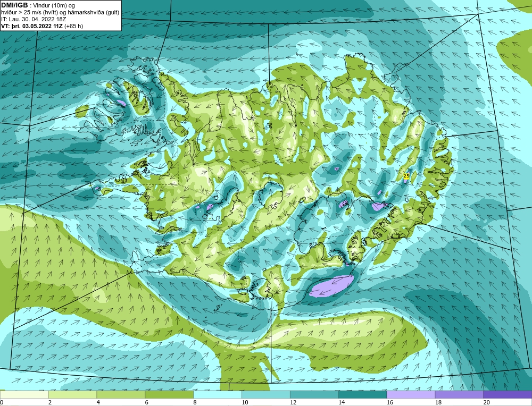Click the 'VT: þri. 03.05.2022 11Z' line
Screen dimensions: 532x406
click(41, 26)
